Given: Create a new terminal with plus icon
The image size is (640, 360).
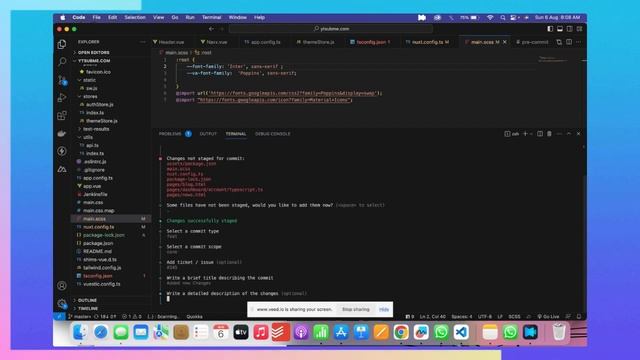Looking at the screenshot, I should pyautogui.click(x=525, y=134).
